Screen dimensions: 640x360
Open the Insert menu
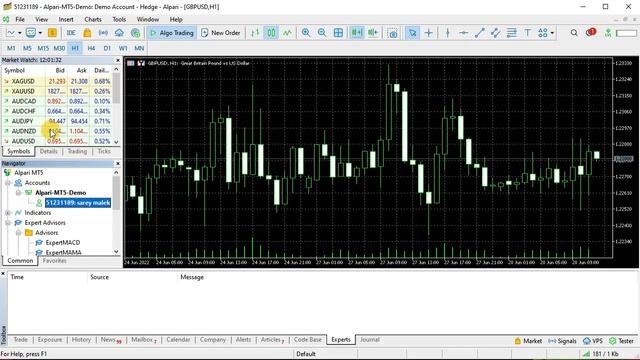pos(66,19)
